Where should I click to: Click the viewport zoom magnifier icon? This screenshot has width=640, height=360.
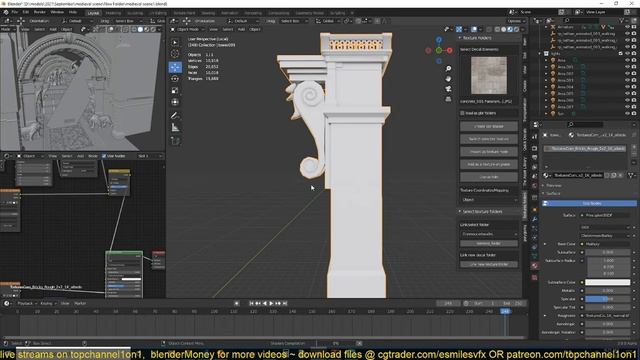[448, 69]
